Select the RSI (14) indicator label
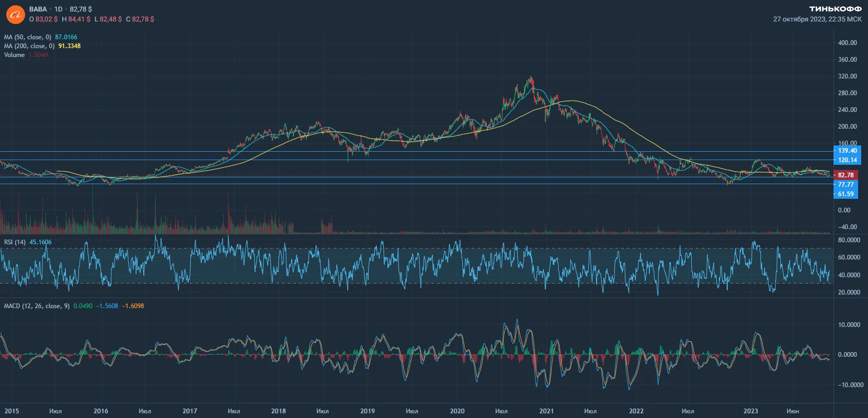This screenshot has width=868, height=418. pyautogui.click(x=15, y=242)
